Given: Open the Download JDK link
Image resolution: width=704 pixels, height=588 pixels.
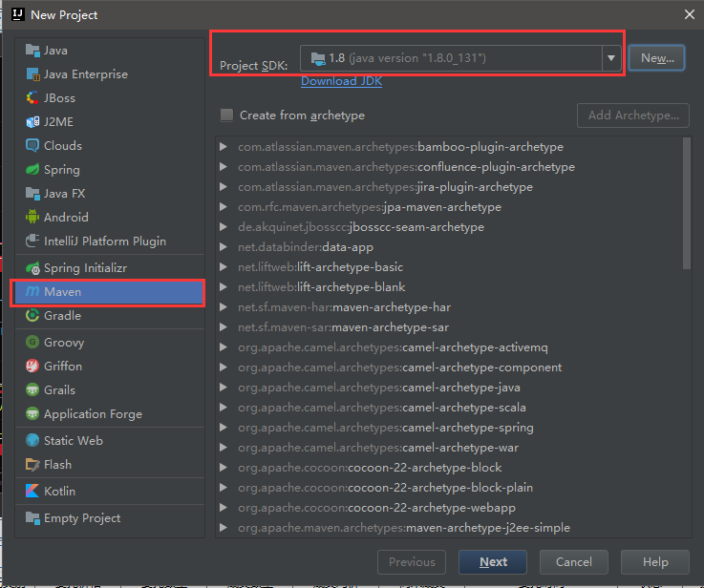Looking at the screenshot, I should tap(341, 81).
